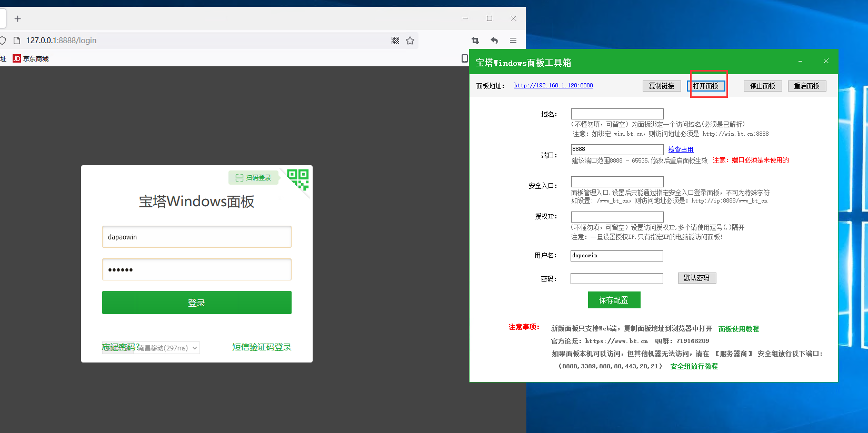Click the green QR code corner icon
This screenshot has width=868, height=433.
click(298, 180)
